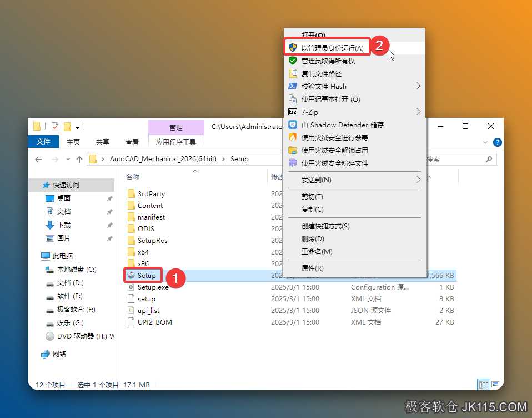Screen dimensions: 532x418
Task: Click the copy file path icon
Action: point(293,73)
